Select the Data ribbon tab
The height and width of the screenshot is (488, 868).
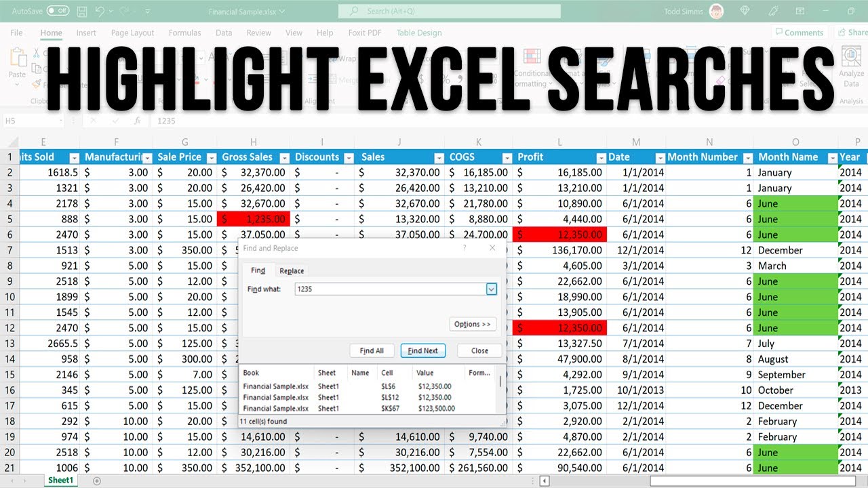pos(224,33)
